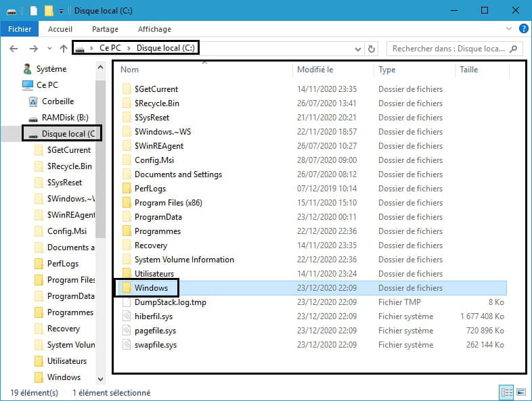
Task: Open the Fichier menu
Action: [20, 29]
